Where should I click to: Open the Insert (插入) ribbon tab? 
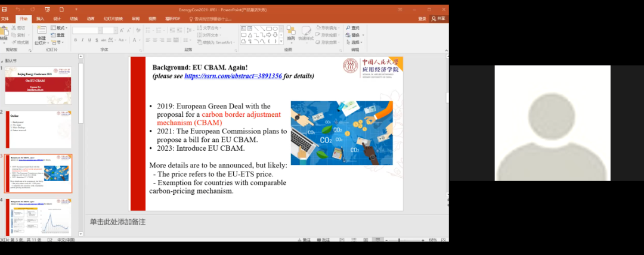[x=40, y=19]
